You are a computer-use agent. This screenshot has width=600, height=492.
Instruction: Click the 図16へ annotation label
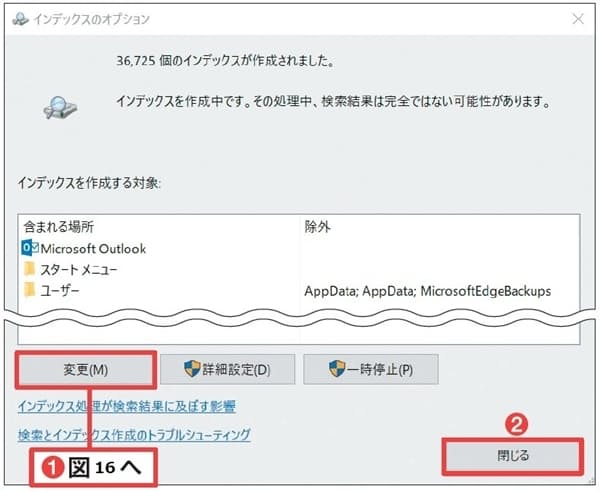[x=92, y=469]
